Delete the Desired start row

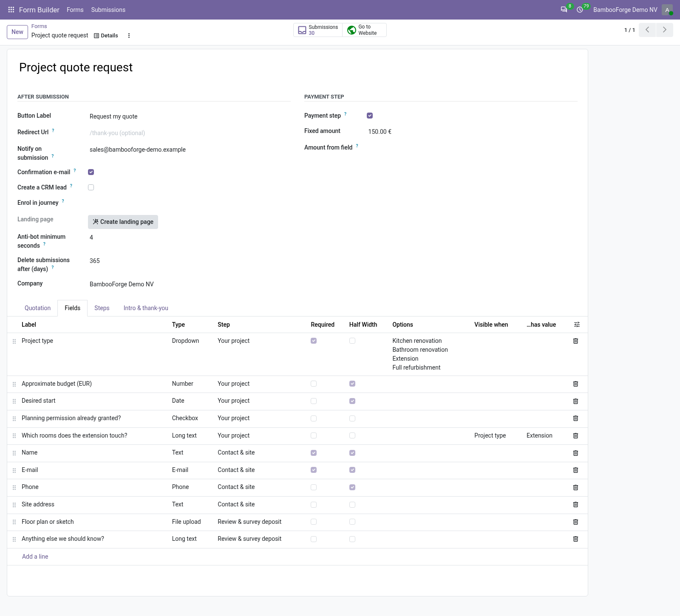click(x=576, y=401)
